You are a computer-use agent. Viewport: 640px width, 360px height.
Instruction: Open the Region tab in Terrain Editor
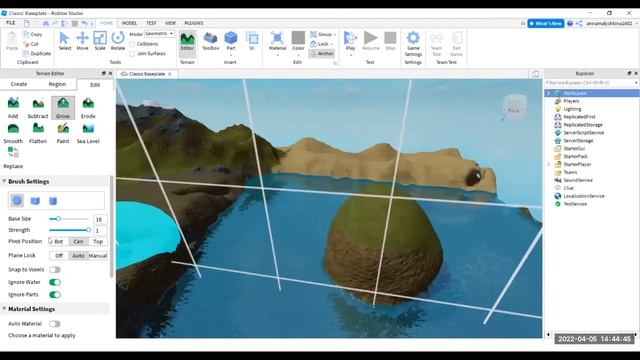pos(57,84)
